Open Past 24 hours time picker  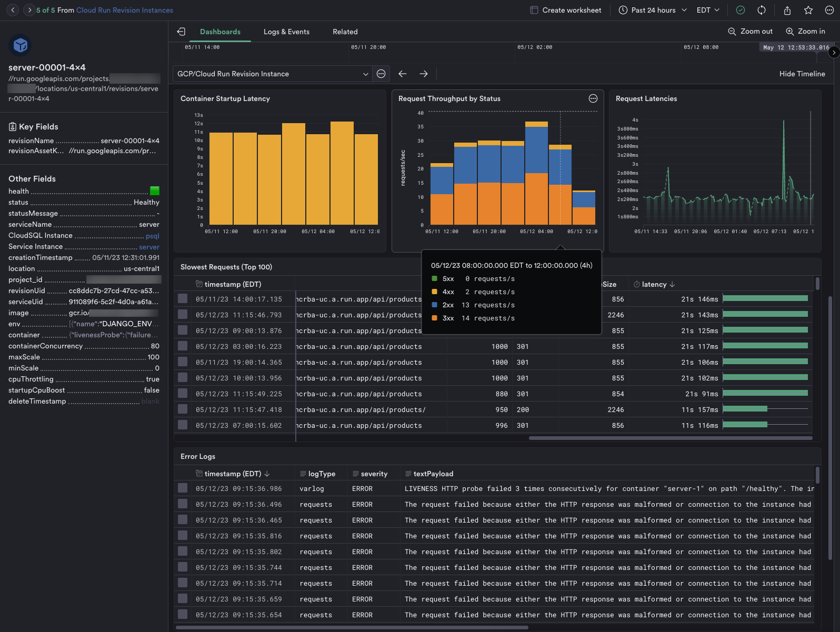[653, 10]
